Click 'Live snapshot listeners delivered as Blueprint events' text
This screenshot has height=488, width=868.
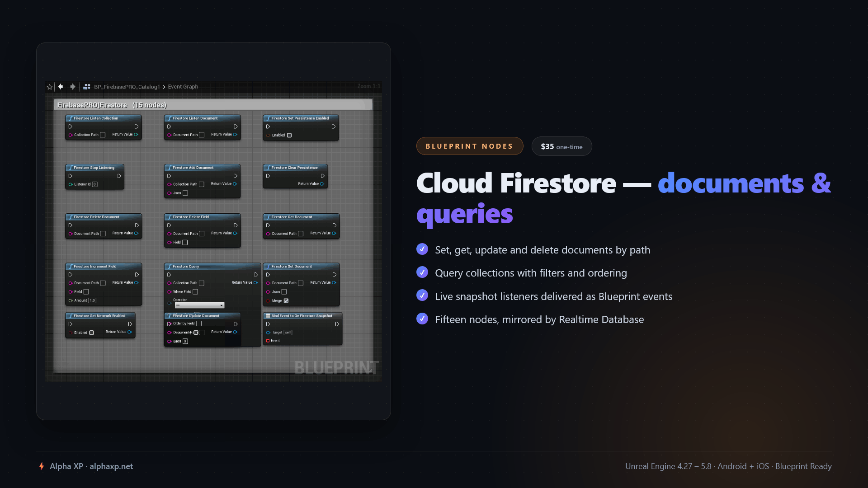click(x=553, y=296)
